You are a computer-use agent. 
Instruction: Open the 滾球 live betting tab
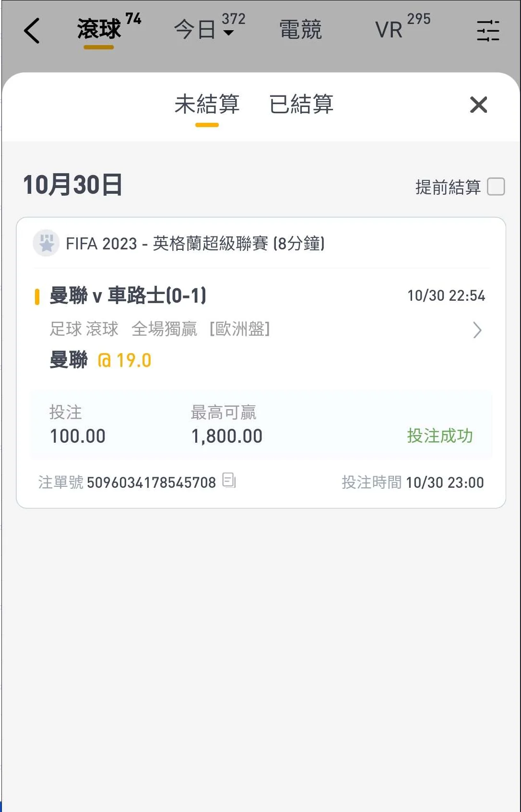[x=99, y=29]
